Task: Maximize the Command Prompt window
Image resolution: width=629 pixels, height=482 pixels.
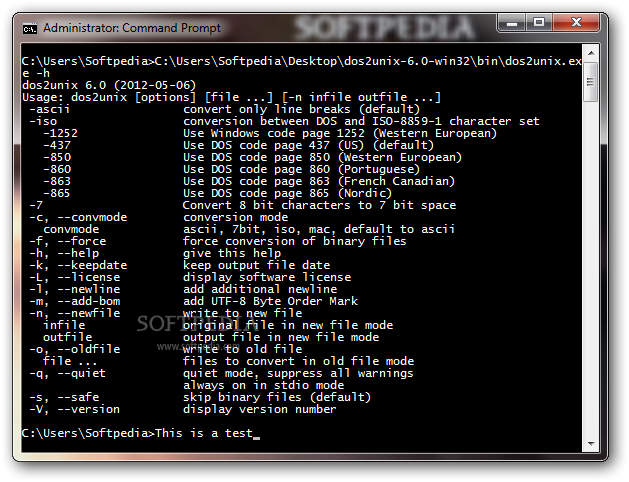Action: [539, 23]
